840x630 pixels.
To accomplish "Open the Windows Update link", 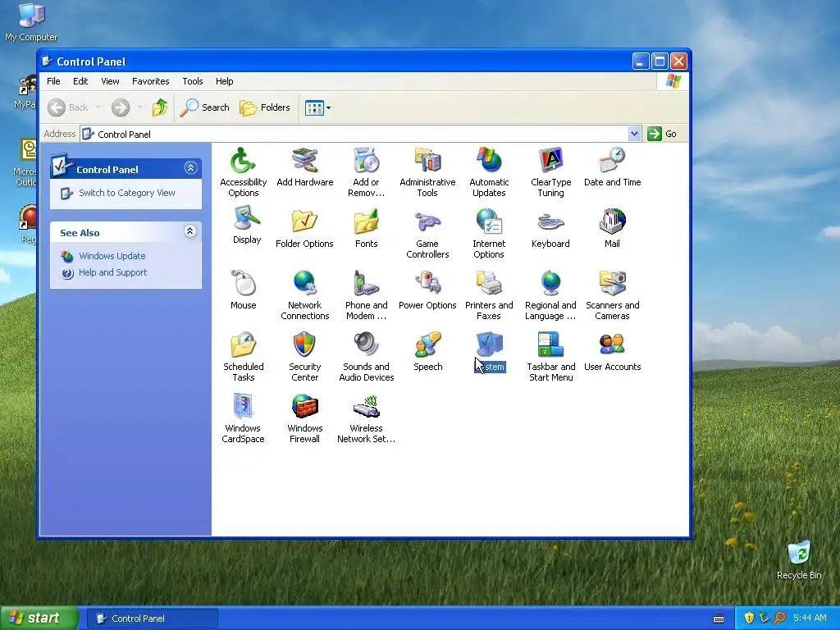I will (112, 256).
